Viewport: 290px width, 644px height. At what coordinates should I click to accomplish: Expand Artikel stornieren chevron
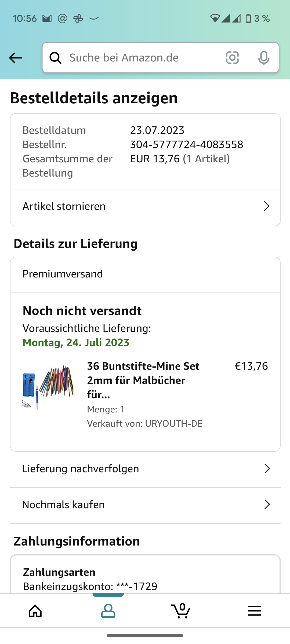(x=266, y=206)
